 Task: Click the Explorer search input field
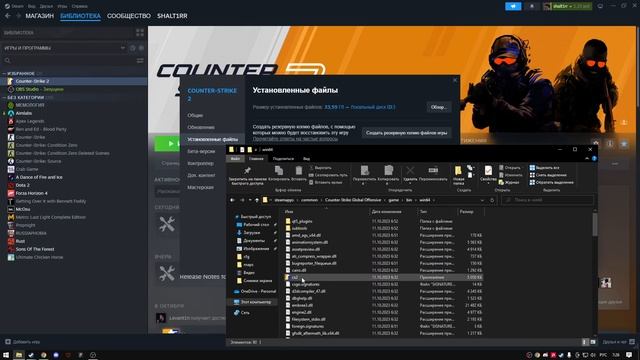coord(547,200)
